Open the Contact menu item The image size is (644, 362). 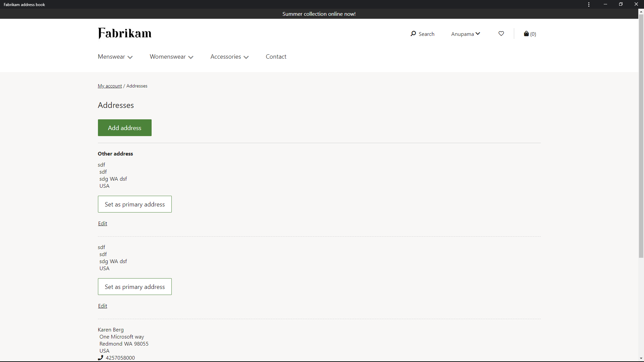[x=276, y=56]
